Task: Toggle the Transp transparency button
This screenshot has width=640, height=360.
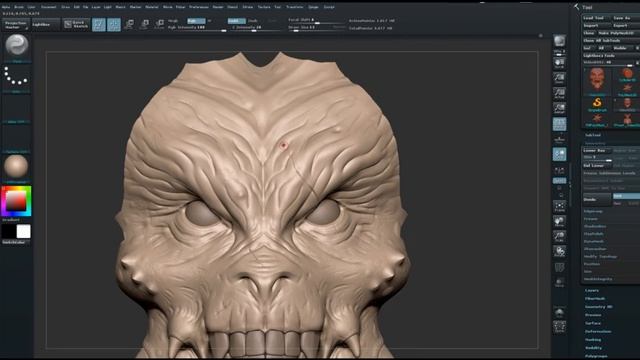Action: (x=560, y=282)
